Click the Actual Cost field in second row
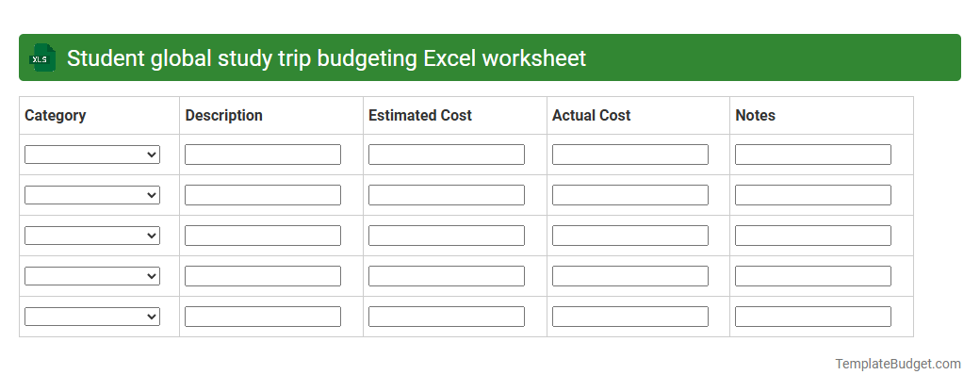Screen dimensions: 980x391 click(x=630, y=195)
